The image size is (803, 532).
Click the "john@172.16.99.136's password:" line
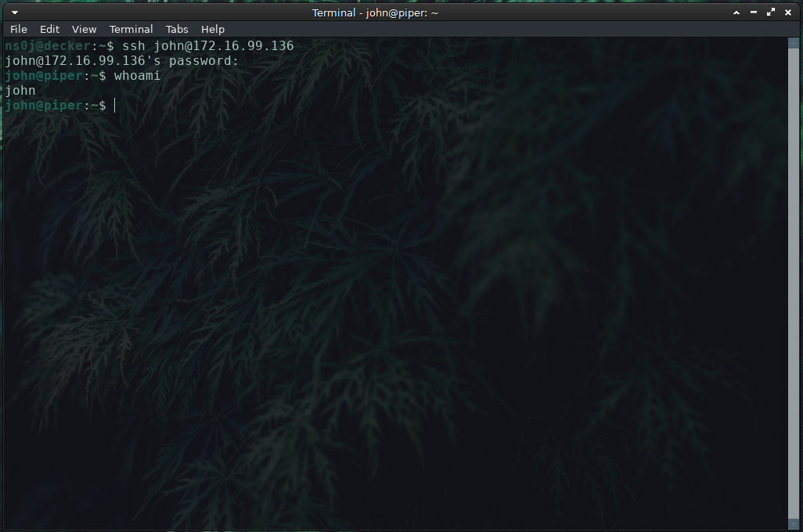pyautogui.click(x=122, y=61)
